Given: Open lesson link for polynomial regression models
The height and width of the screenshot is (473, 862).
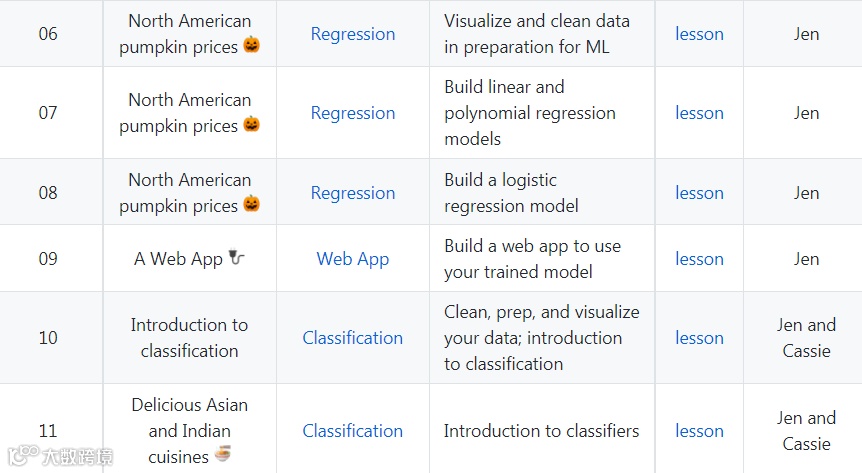Looking at the screenshot, I should [699, 113].
